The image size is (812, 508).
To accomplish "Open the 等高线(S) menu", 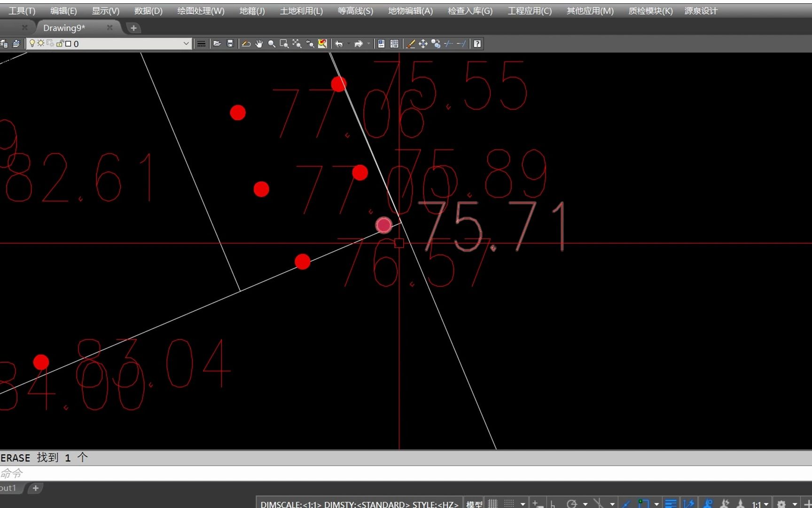I will point(355,11).
